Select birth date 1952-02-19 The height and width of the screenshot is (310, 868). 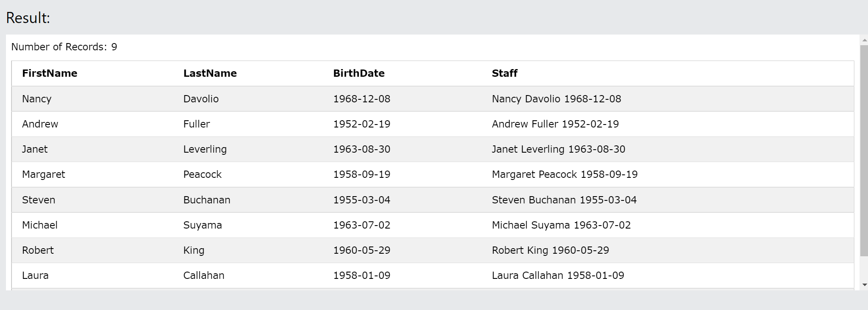pyautogui.click(x=362, y=124)
